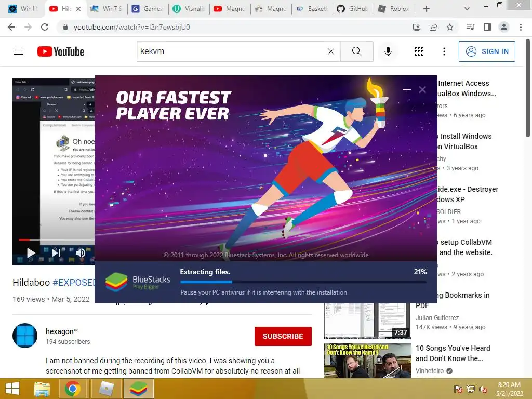Click the Vinheteiro channel name
Image resolution: width=532 pixels, height=399 pixels.
click(430, 371)
